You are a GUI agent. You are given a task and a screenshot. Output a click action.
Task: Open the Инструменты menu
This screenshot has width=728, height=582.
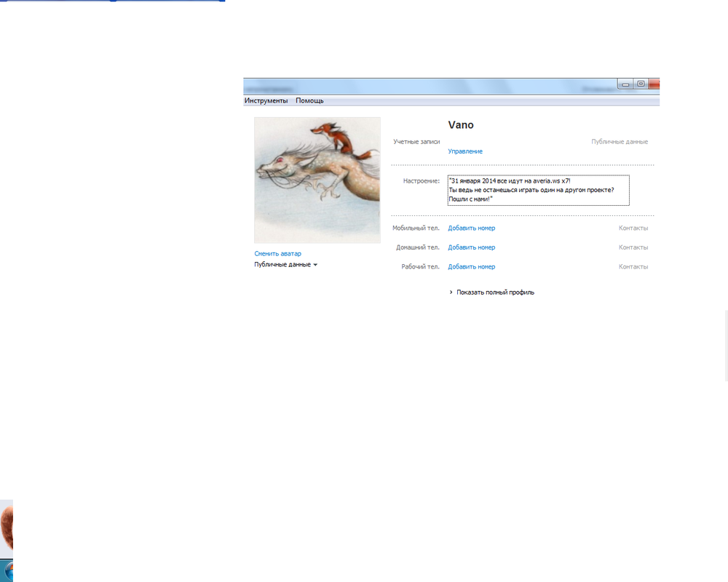266,100
